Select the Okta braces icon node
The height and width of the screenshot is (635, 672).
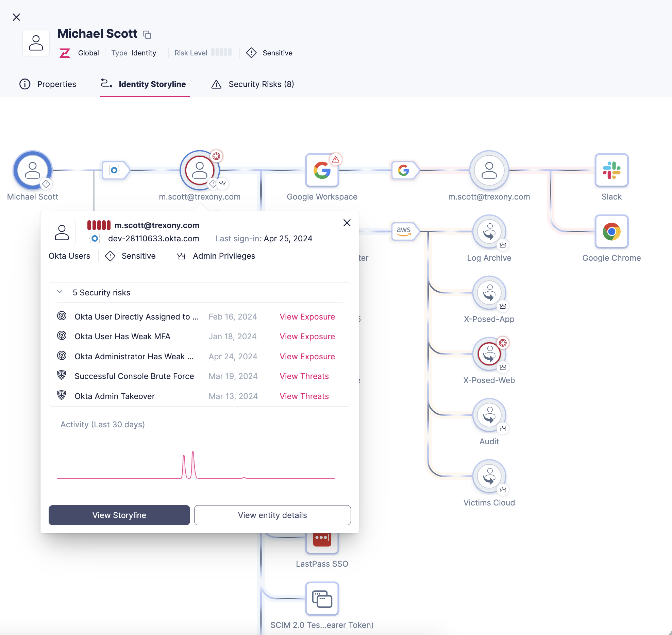[115, 171]
